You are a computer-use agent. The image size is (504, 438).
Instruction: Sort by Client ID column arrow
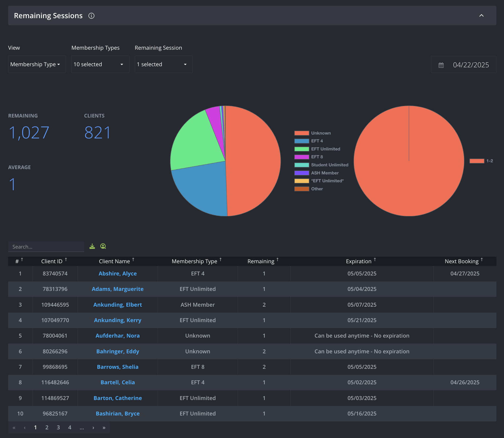[x=66, y=260]
